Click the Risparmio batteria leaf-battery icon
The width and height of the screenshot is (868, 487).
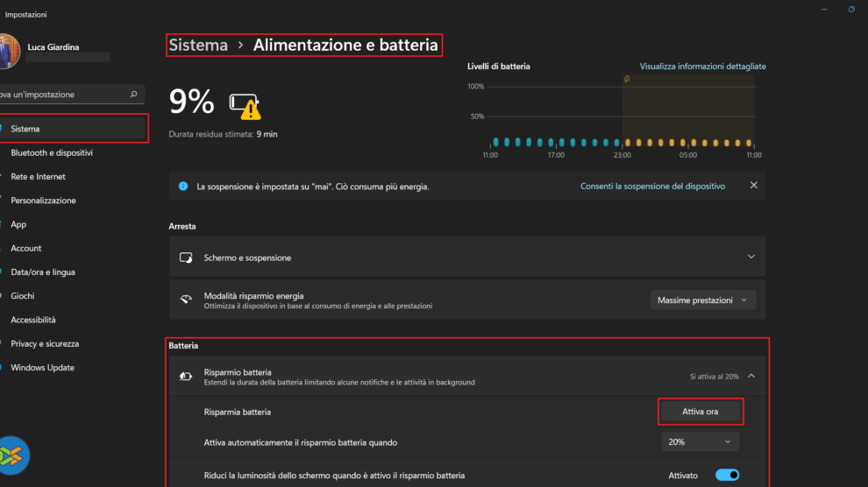tap(186, 377)
